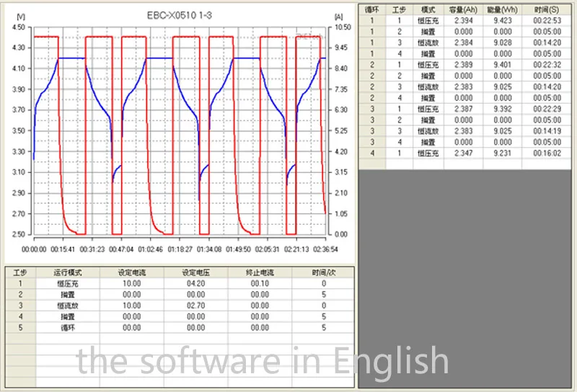Image resolution: width=577 pixels, height=392 pixels.
Task: Click the 设定电流 column header
Action: [132, 272]
